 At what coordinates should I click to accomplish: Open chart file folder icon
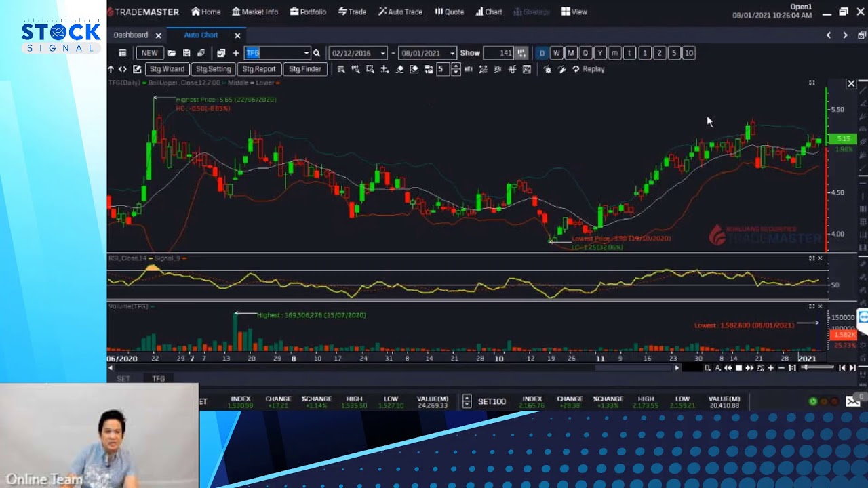coord(172,53)
